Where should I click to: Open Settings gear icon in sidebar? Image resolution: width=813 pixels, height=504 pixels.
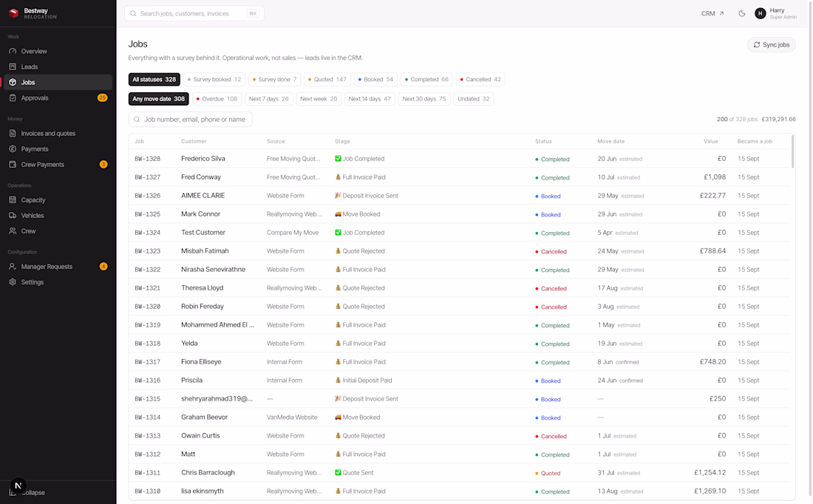coord(13,282)
